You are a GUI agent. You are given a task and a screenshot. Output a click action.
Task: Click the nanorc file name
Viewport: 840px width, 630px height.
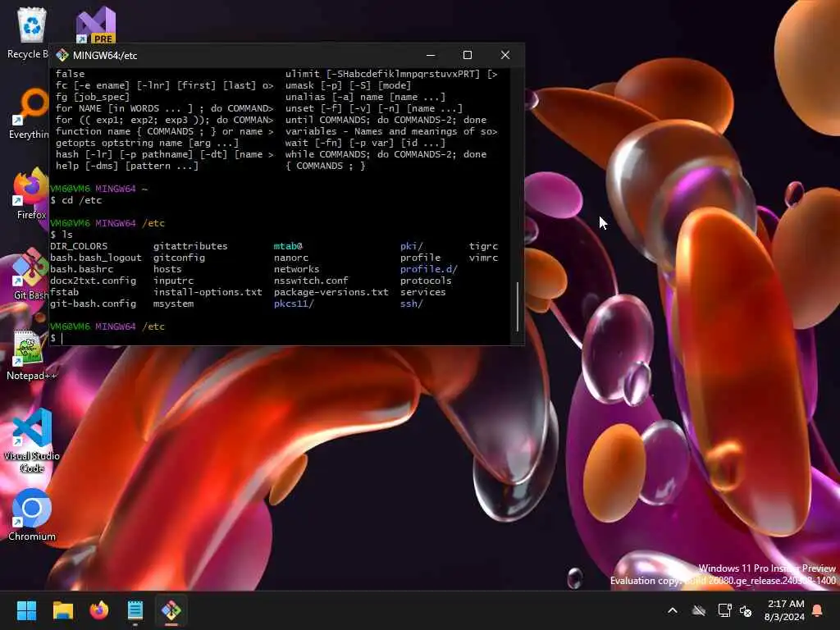[291, 258]
